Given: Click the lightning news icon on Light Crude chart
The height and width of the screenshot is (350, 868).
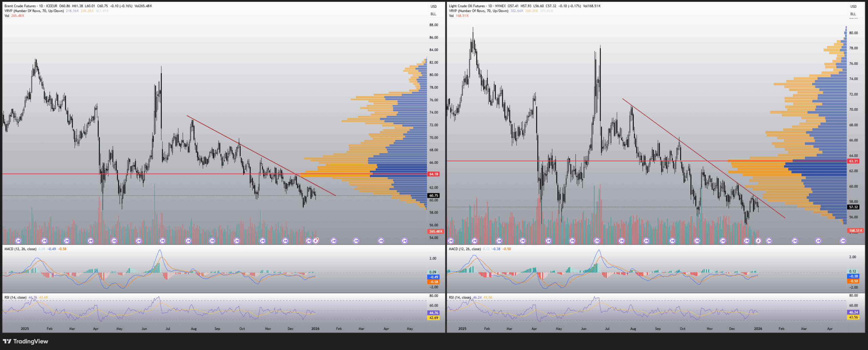Looking at the screenshot, I should point(758,241).
